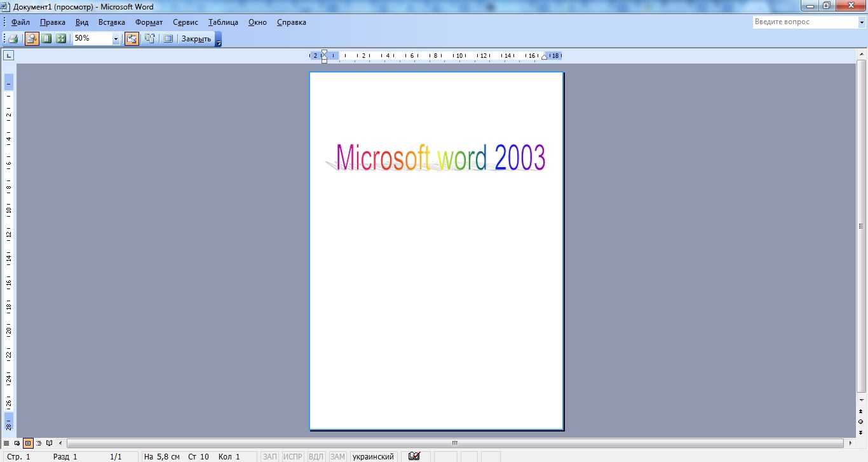Click the Word document icon in title bar
Viewport: 868px width, 462px height.
(6, 6)
